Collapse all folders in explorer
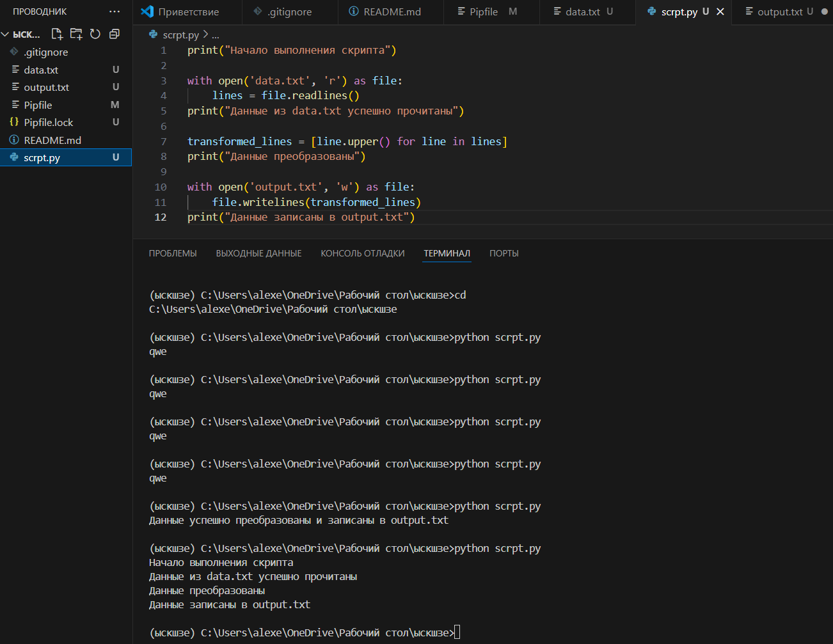The image size is (833, 644). coord(115,34)
